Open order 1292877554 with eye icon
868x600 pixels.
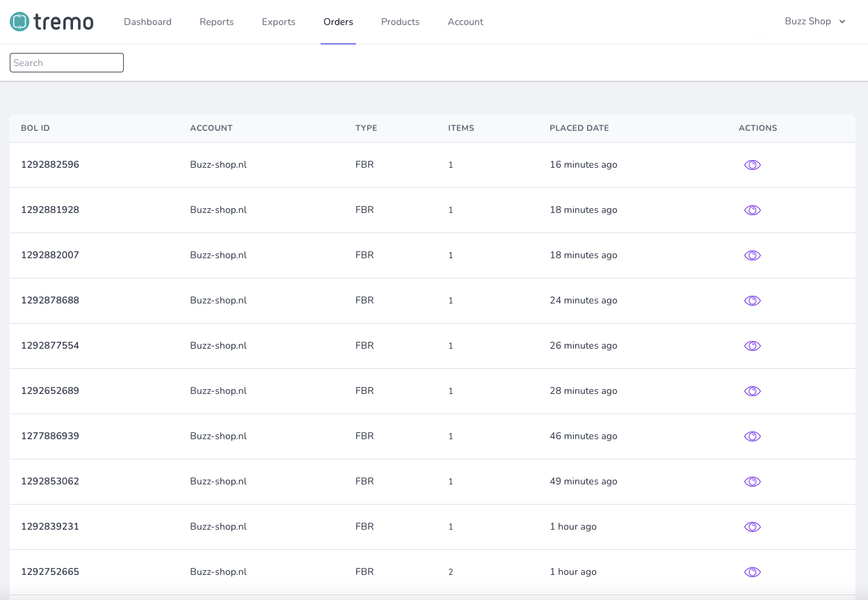coord(753,346)
